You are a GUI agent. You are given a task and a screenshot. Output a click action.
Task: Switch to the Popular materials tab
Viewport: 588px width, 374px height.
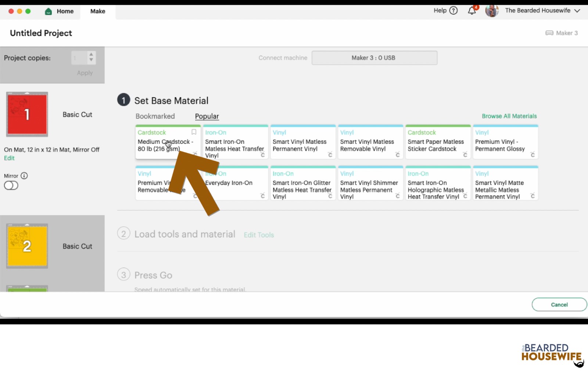(x=207, y=116)
